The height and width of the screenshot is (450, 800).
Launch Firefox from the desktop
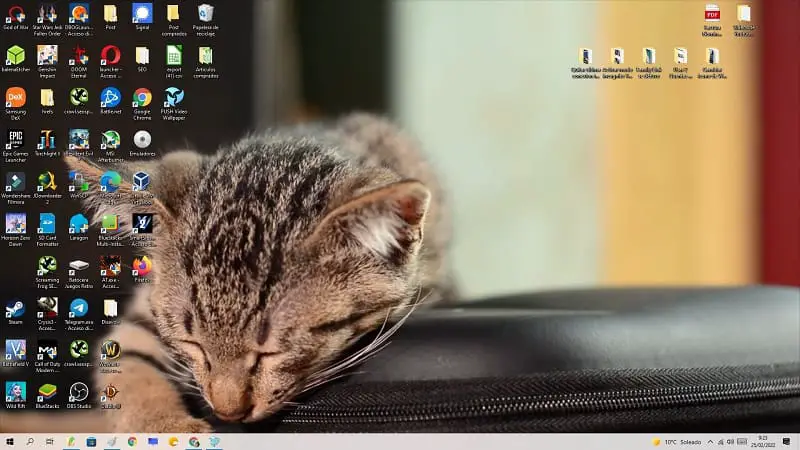click(x=142, y=269)
